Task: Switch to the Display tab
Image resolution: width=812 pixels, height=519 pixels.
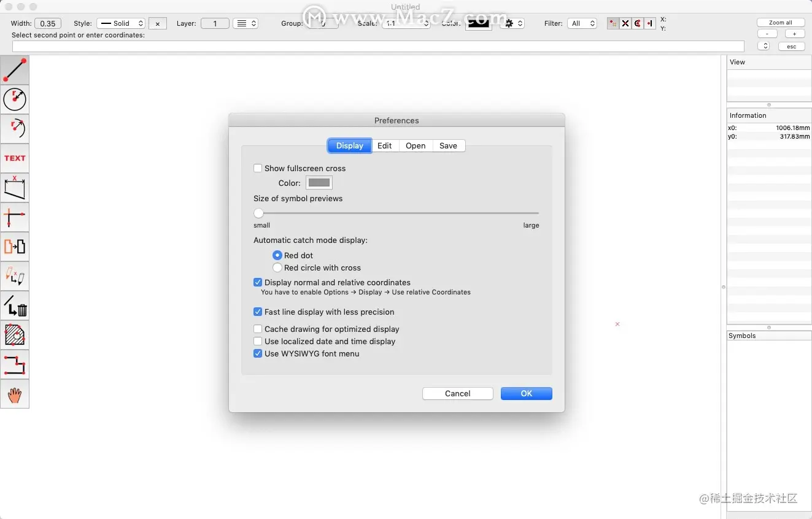Action: 350,145
